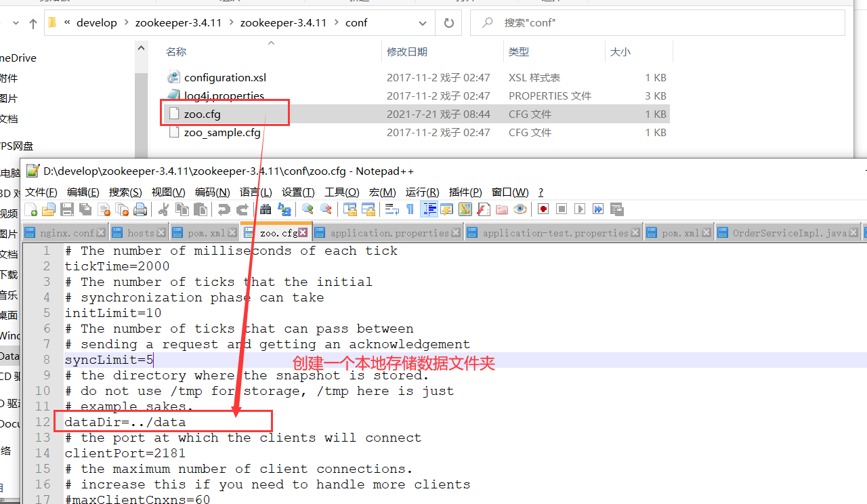Save the current file via toolbar icon

tap(67, 209)
